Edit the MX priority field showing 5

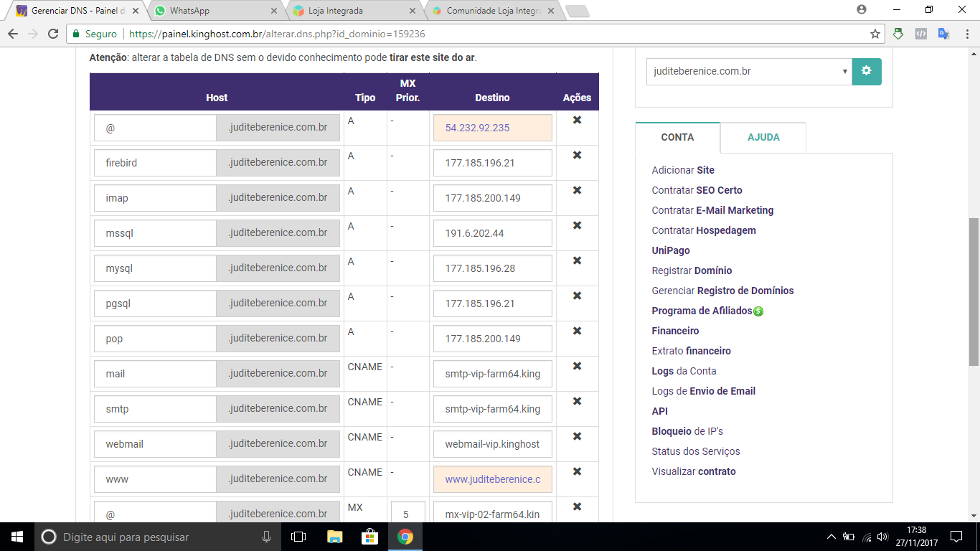click(408, 512)
